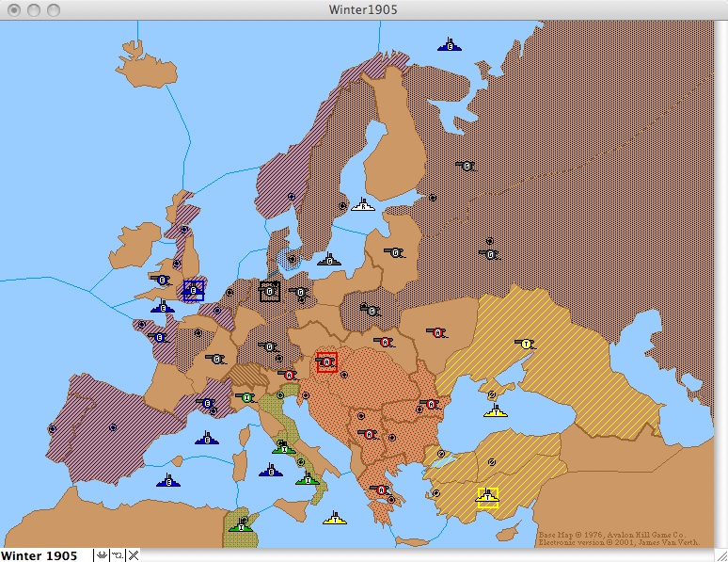Image resolution: width=728 pixels, height=562 pixels.
Task: Click the Denmark supply center dot
Action: pos(292,259)
